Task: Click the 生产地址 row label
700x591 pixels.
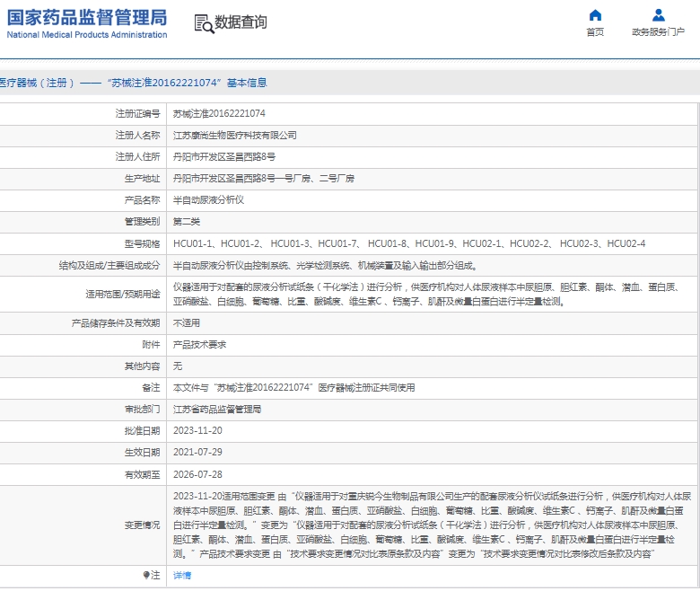Action: point(142,178)
